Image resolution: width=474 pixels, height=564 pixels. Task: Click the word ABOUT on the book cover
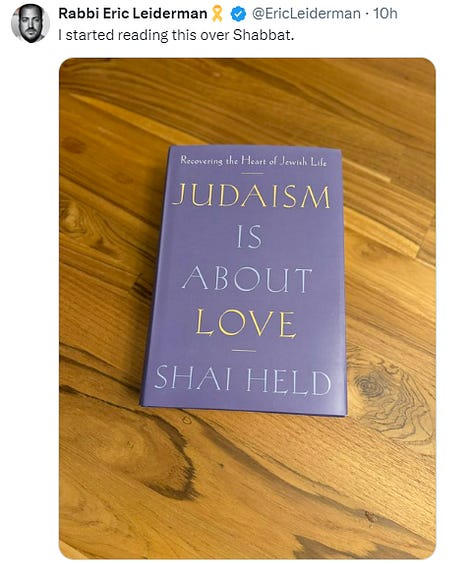pos(247,279)
